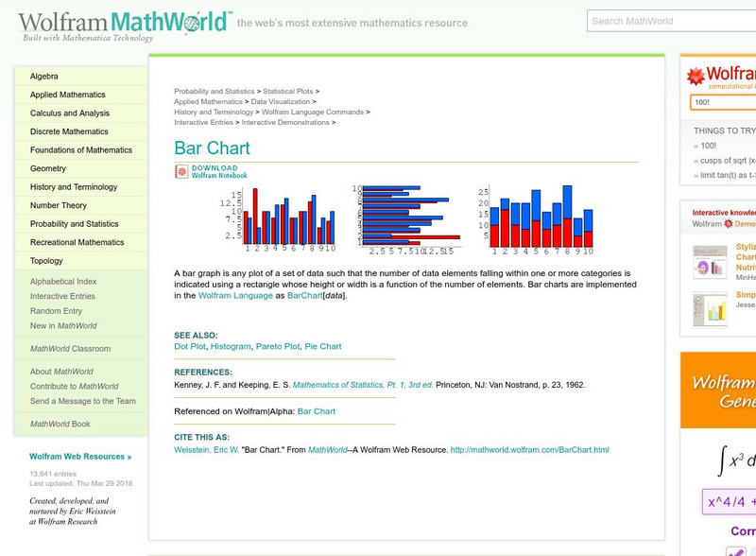Screen dimensions: 756x556
Task: Try the 'limit tan(t)' example
Action: 728,175
